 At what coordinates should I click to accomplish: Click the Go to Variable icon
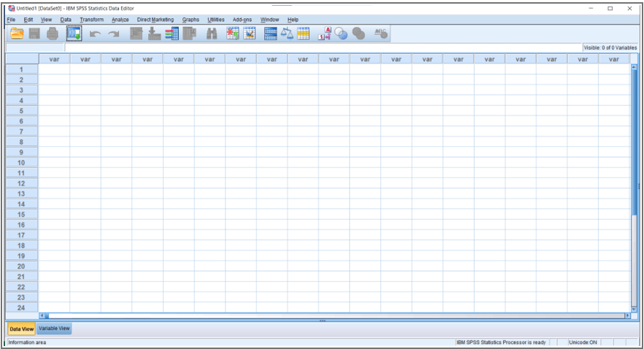(x=155, y=34)
